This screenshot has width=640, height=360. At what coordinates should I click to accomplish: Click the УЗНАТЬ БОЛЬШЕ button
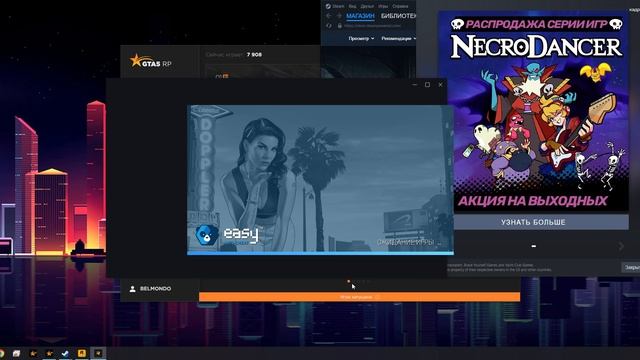(x=533, y=222)
